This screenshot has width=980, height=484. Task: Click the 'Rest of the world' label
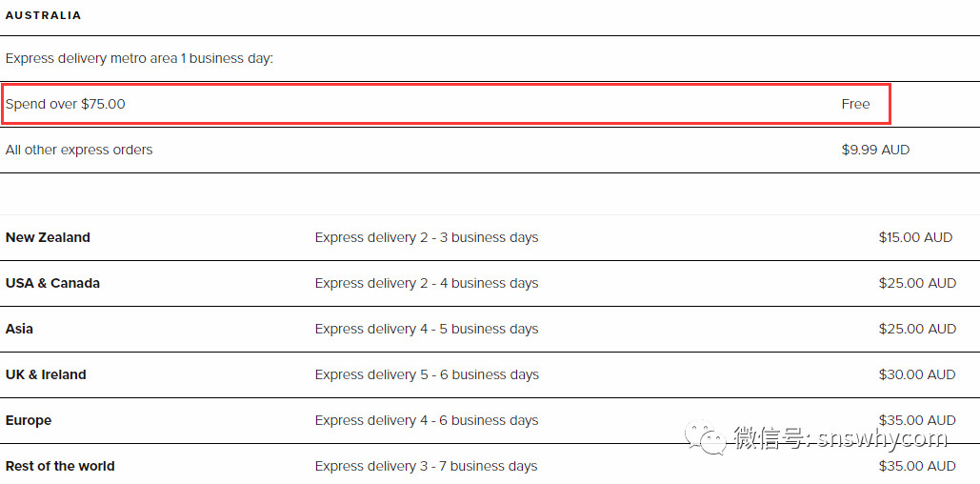[60, 466]
